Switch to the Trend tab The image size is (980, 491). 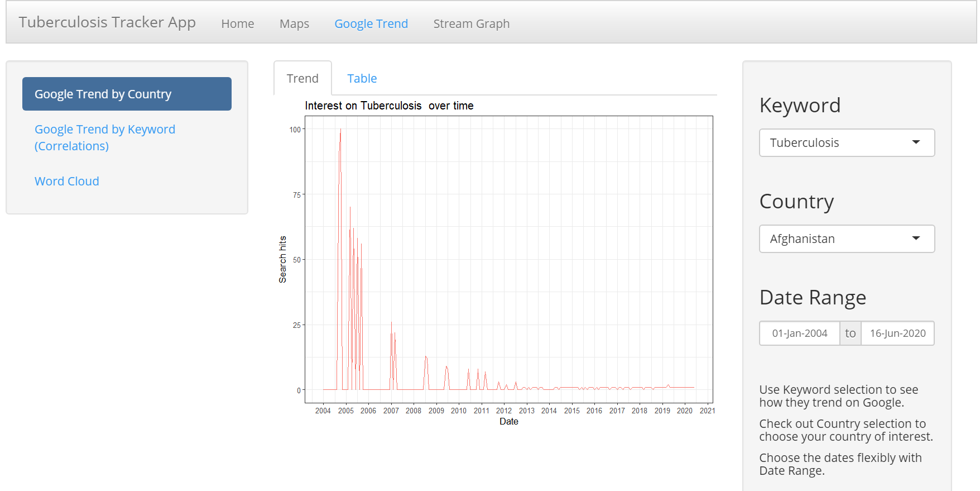click(x=302, y=78)
